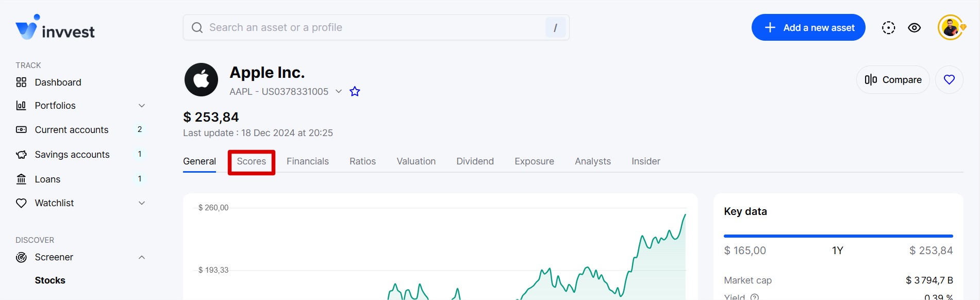Click the Watchlist heart icon in sidebar
This screenshot has width=980, height=300.
[x=21, y=203]
